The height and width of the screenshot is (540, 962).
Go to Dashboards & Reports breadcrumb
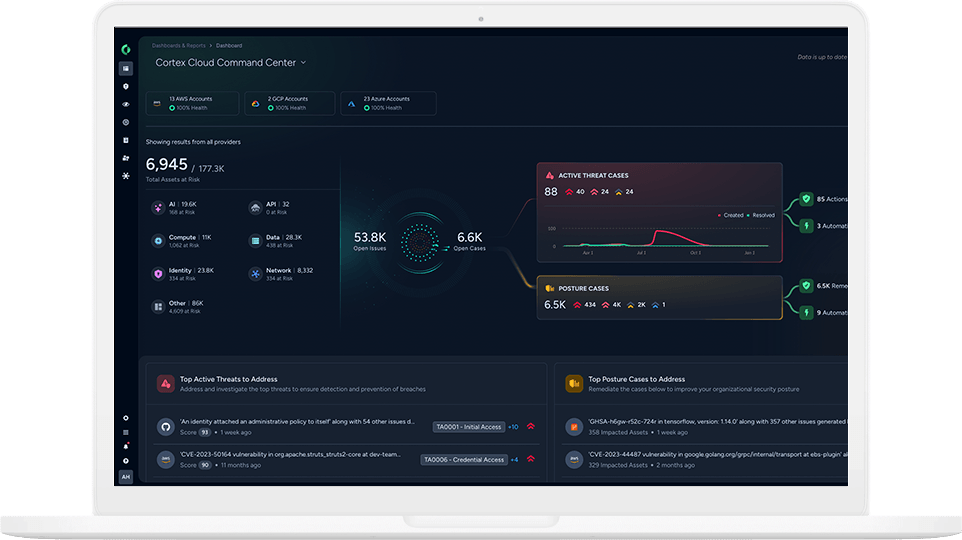pyautogui.click(x=179, y=45)
